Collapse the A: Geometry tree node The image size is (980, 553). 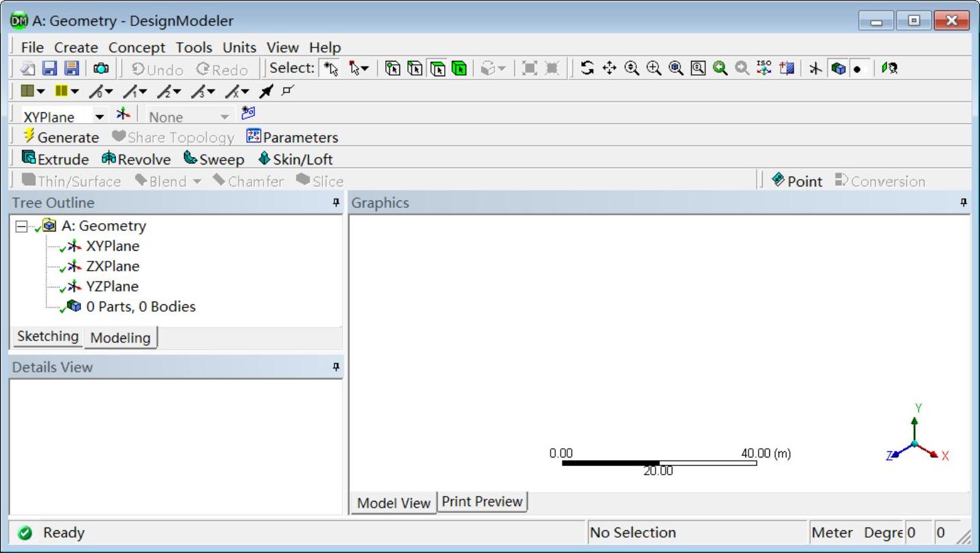click(21, 226)
